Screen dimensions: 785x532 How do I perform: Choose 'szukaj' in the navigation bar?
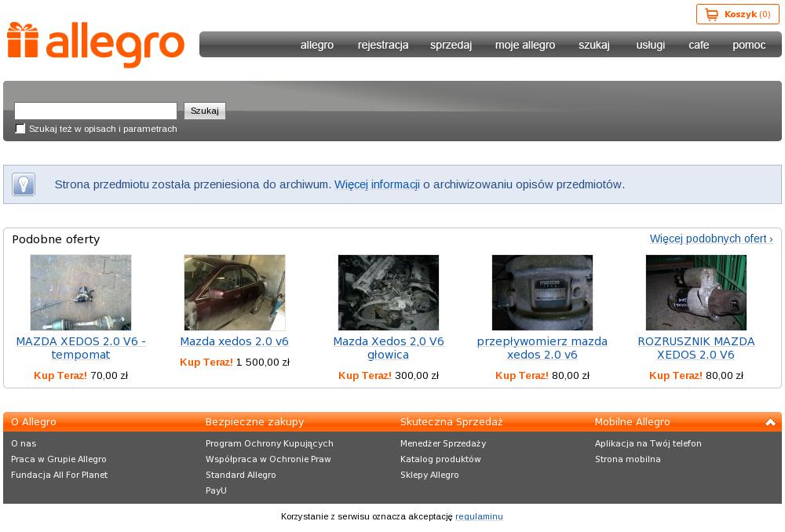pyautogui.click(x=594, y=45)
